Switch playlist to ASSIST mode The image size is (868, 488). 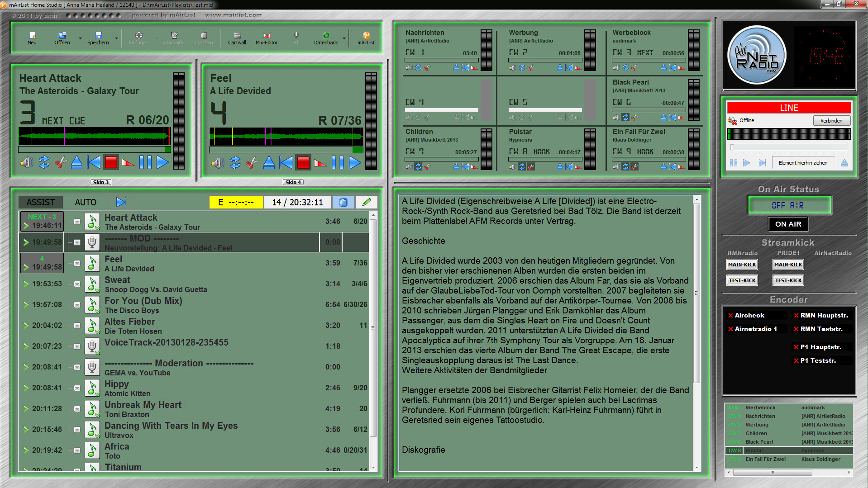tap(40, 202)
